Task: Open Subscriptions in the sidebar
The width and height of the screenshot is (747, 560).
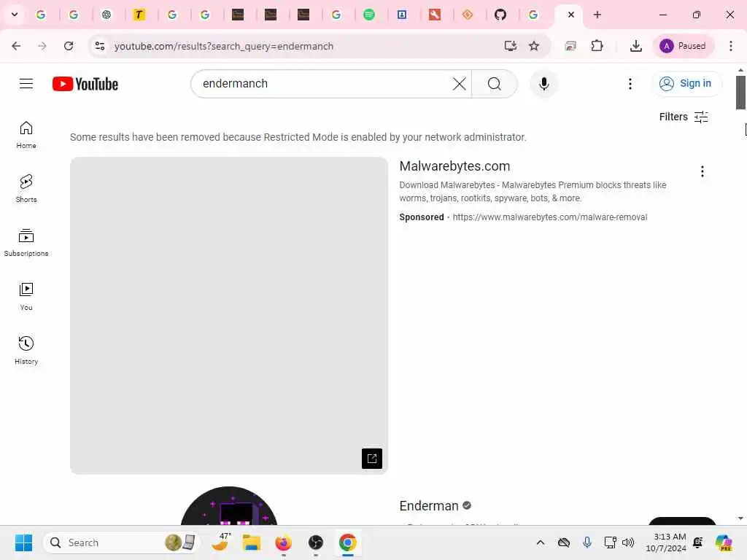Action: click(x=26, y=242)
